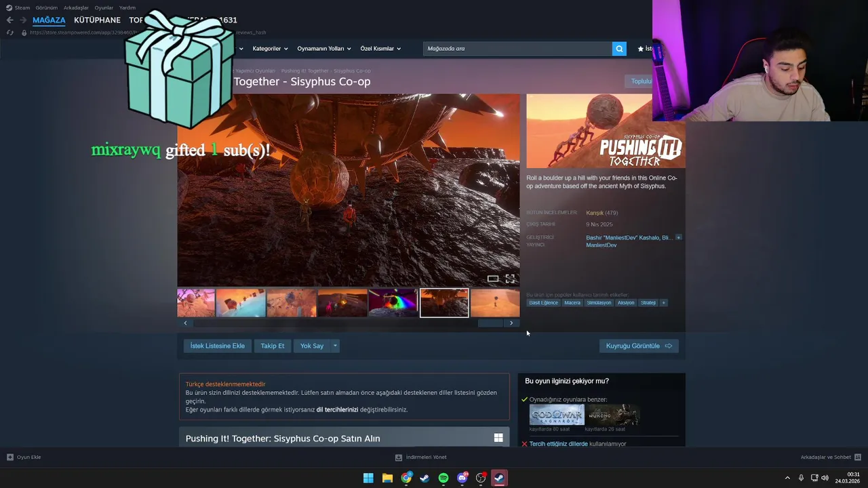
Task: Click the search magnifier button
Action: [618, 49]
